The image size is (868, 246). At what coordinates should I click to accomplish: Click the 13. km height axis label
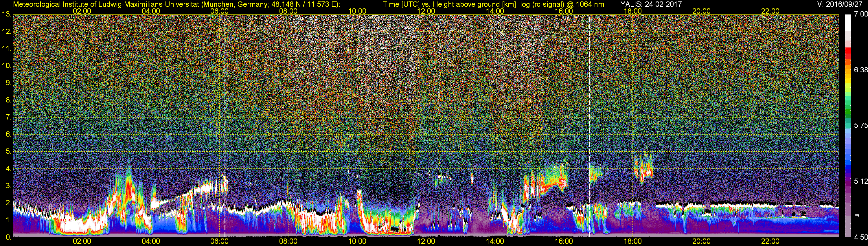[x=6, y=14]
